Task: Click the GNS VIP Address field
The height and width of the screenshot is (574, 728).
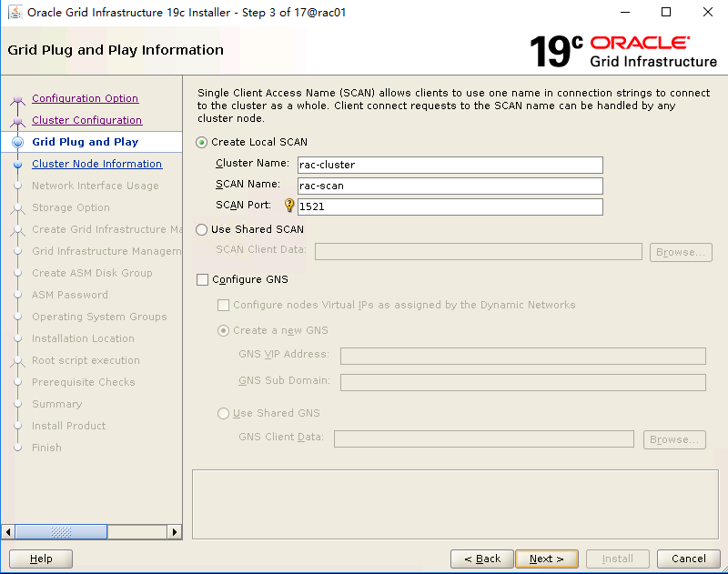Action: tap(523, 357)
